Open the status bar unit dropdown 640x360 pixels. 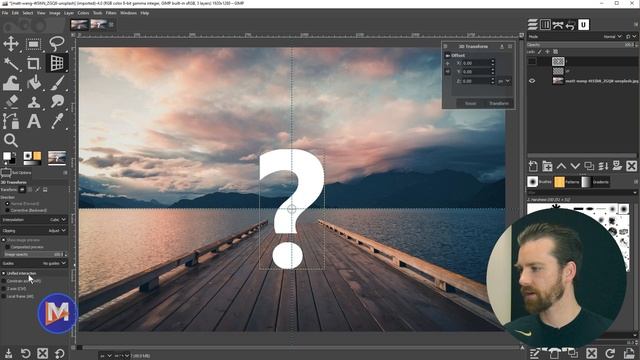105,356
